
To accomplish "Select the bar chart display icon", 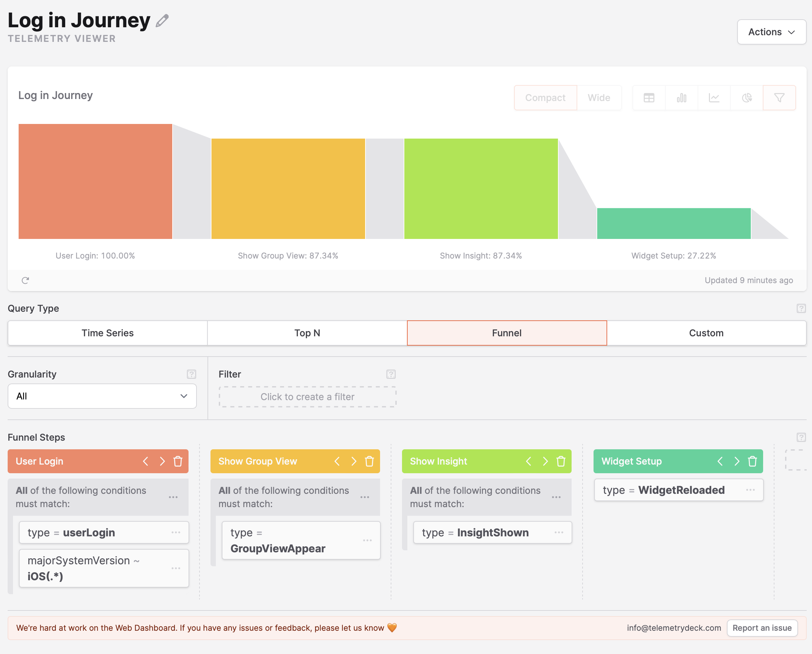I will pos(681,98).
